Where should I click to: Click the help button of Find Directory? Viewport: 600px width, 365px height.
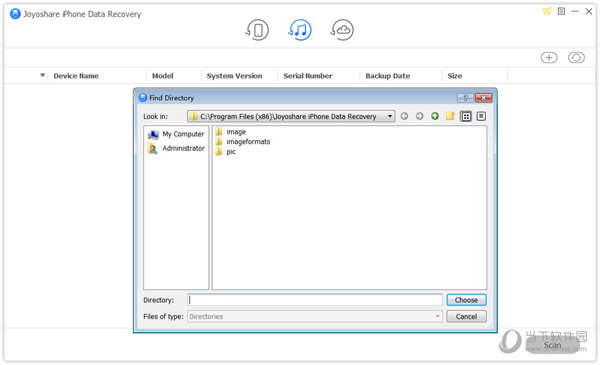point(465,98)
